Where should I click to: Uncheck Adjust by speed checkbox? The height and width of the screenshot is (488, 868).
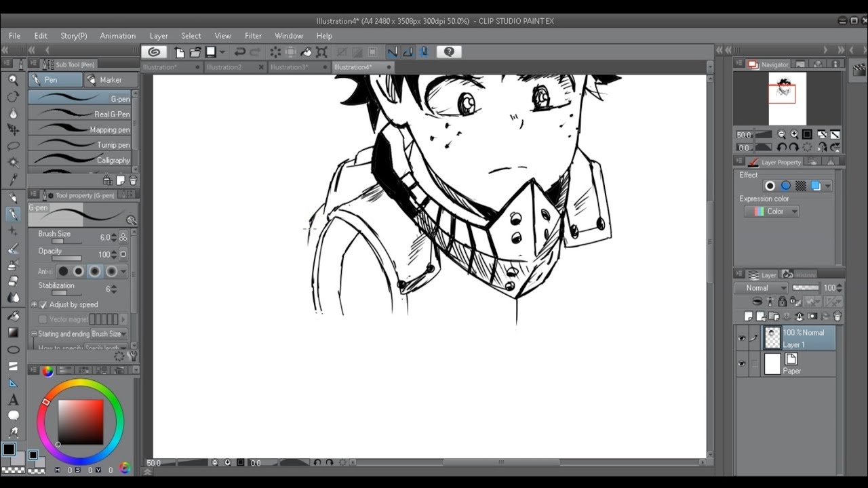43,305
